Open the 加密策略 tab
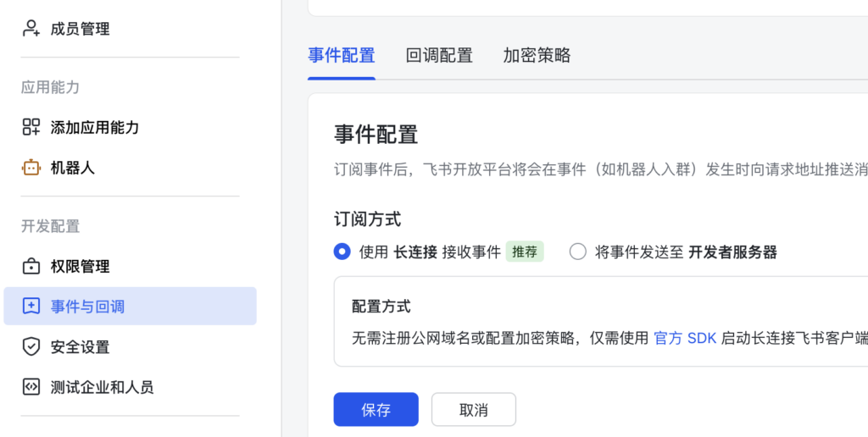The height and width of the screenshot is (437, 868). [537, 56]
